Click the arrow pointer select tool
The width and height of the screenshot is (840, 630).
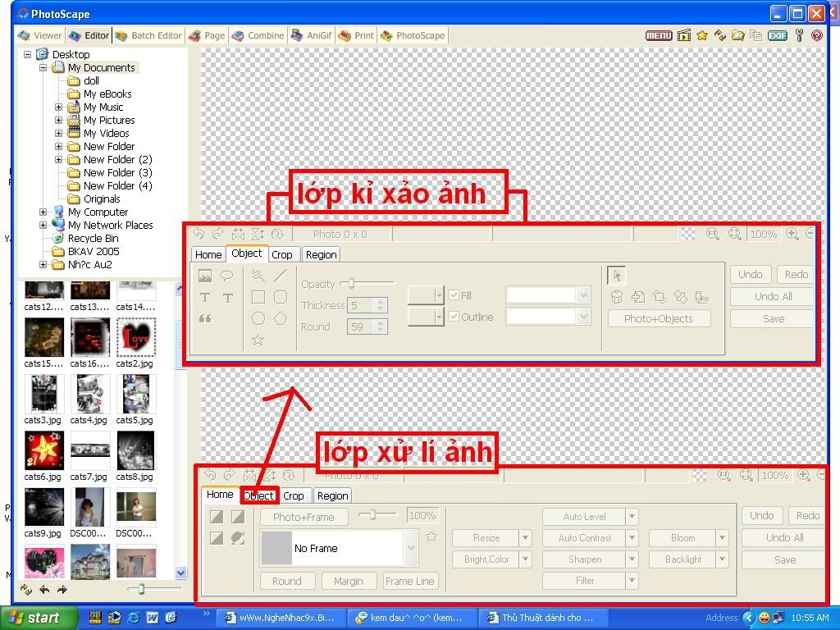point(617,276)
